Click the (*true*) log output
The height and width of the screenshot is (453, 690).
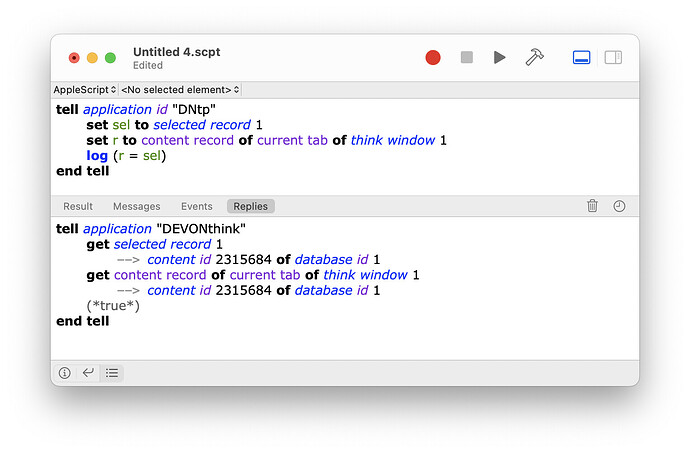coord(113,306)
